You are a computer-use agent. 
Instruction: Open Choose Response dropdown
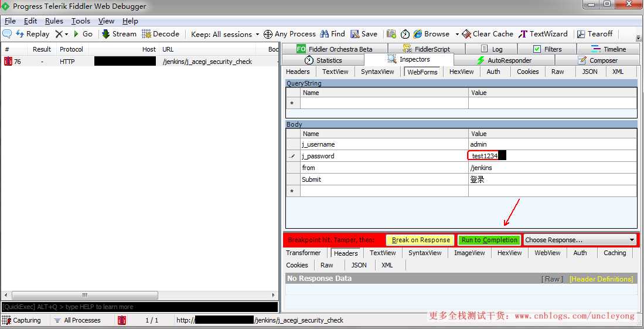[580, 240]
